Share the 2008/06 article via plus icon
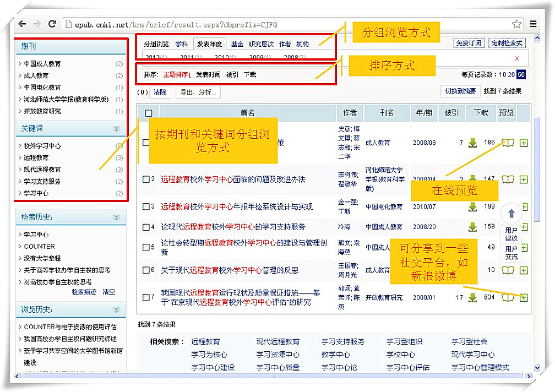The image size is (555, 392). click(524, 143)
